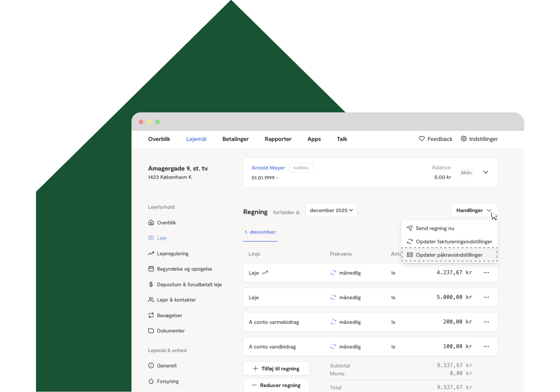Click the red close window button

point(141,122)
